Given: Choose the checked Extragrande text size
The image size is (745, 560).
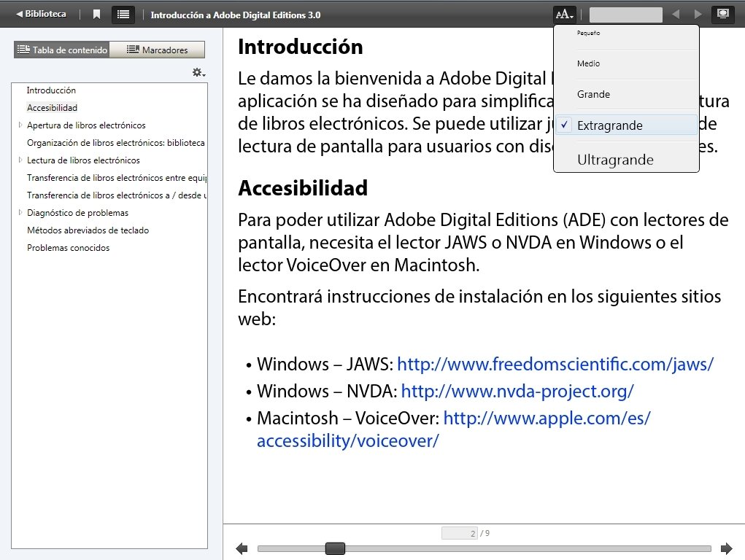Looking at the screenshot, I should [626, 125].
